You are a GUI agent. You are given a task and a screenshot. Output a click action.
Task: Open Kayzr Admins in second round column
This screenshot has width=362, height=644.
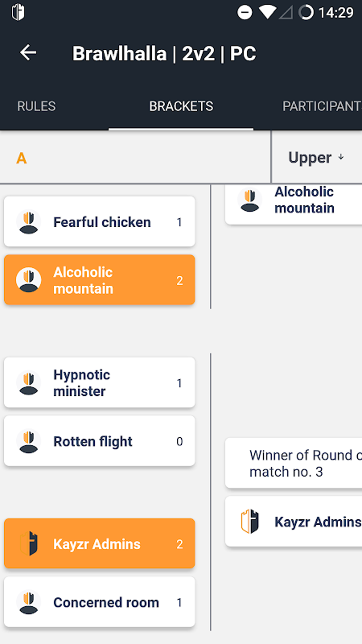pyautogui.click(x=294, y=521)
